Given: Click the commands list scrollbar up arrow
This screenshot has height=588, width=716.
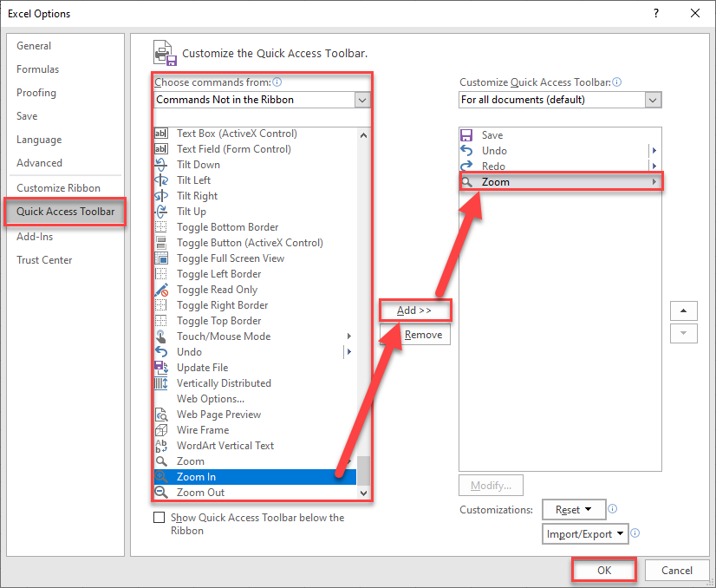Looking at the screenshot, I should point(363,135).
